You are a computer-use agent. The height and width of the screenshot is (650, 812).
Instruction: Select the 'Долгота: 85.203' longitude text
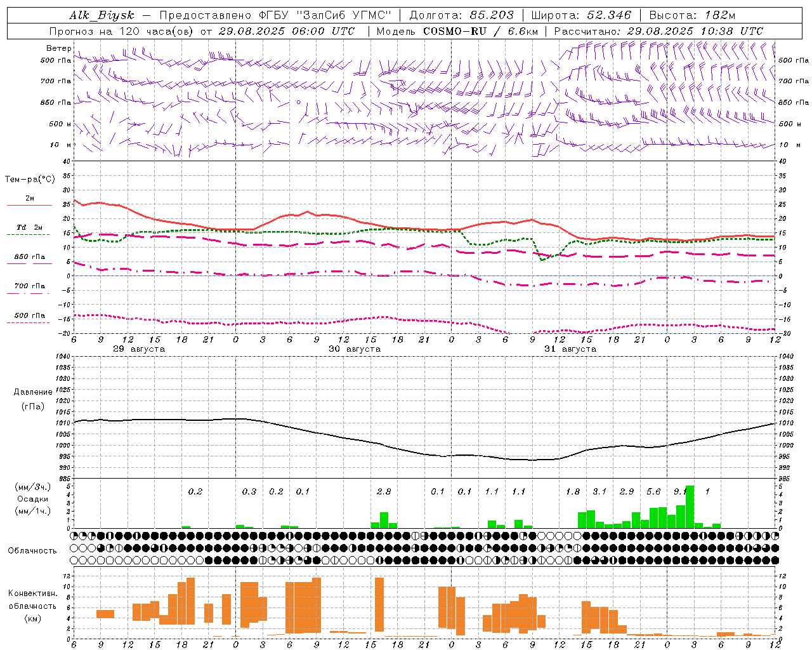tap(461, 15)
